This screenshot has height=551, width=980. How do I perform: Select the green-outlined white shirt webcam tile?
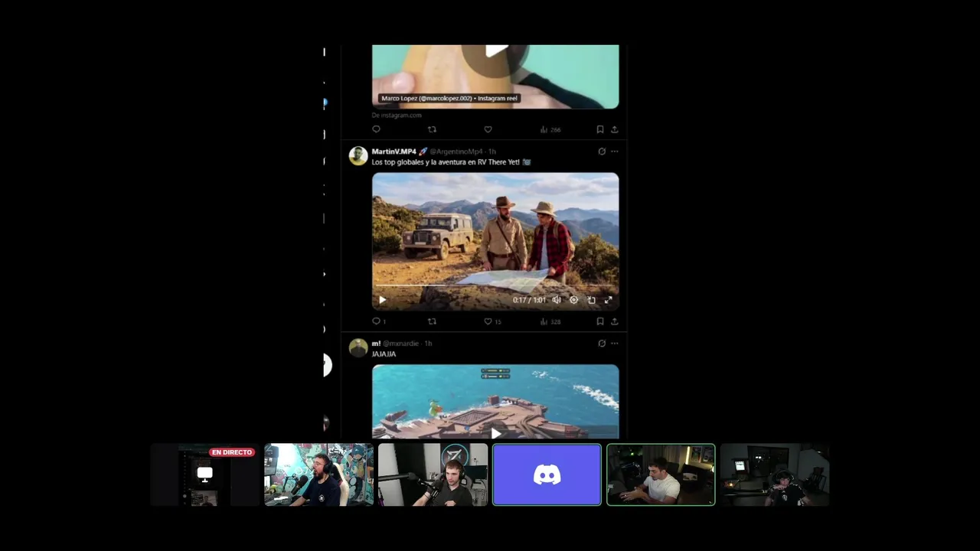pyautogui.click(x=661, y=475)
